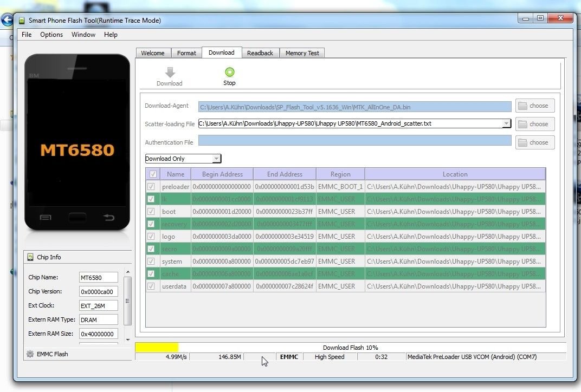Click the Chip Name field MT6580
The width and height of the screenshot is (581, 392).
[98, 277]
